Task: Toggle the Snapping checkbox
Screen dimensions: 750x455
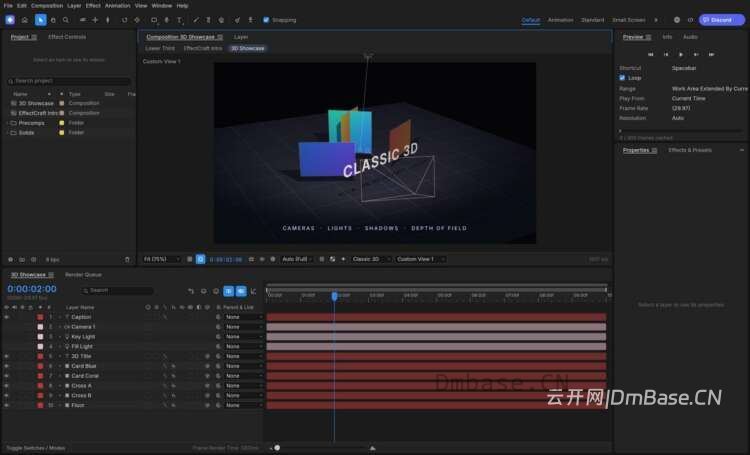Action: [x=266, y=20]
